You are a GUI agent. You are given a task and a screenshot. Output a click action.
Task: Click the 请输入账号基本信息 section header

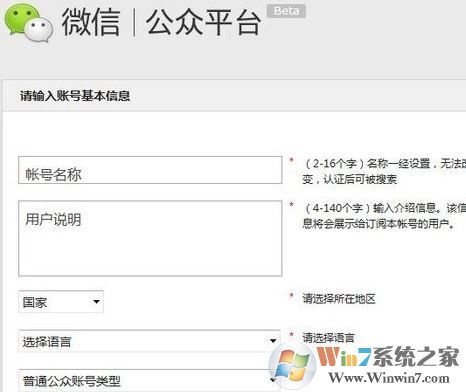point(75,96)
